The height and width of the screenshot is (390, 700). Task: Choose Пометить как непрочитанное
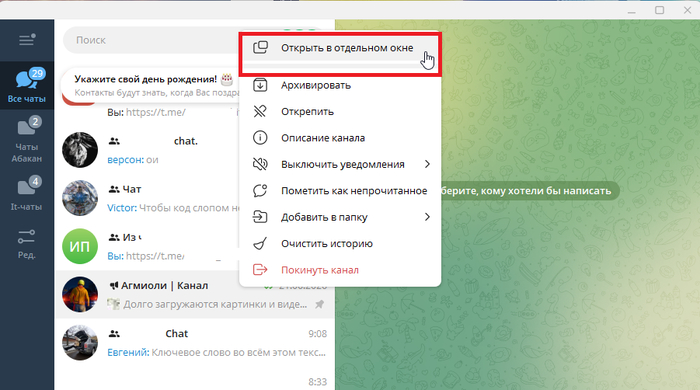340,191
